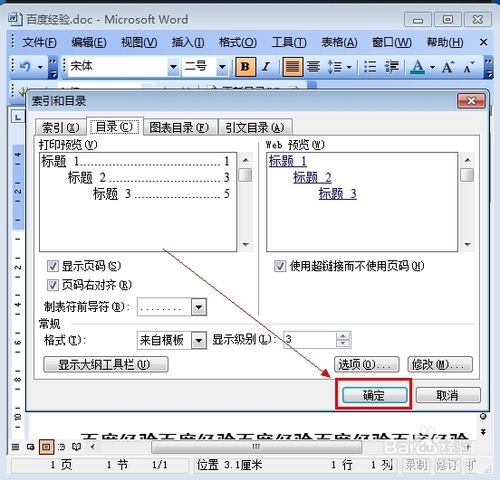This screenshot has width=500, height=480.
Task: Click the grow font icon
Action: point(448,67)
